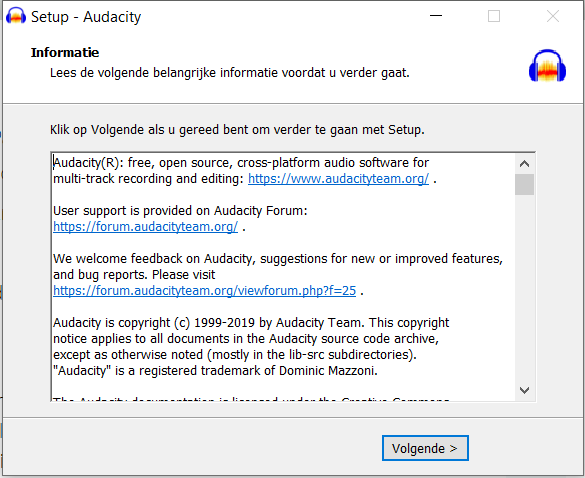Image resolution: width=585 pixels, height=478 pixels.
Task: Open the https://forum.audacityteam.org/ link
Action: coord(146,226)
